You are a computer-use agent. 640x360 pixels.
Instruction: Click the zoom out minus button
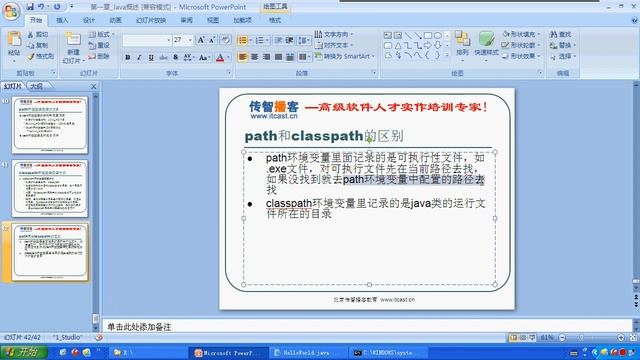[x=562, y=338]
